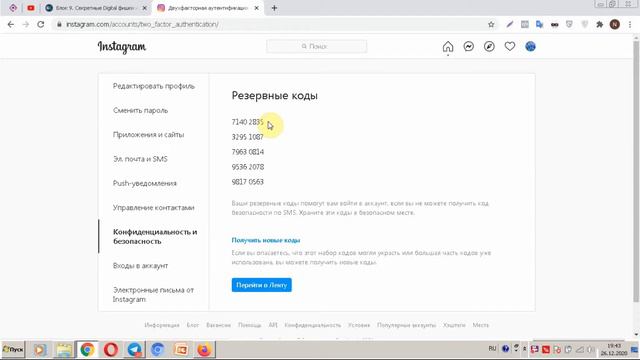Click the page vertical scrollbar
640x360 pixels.
[636, 171]
